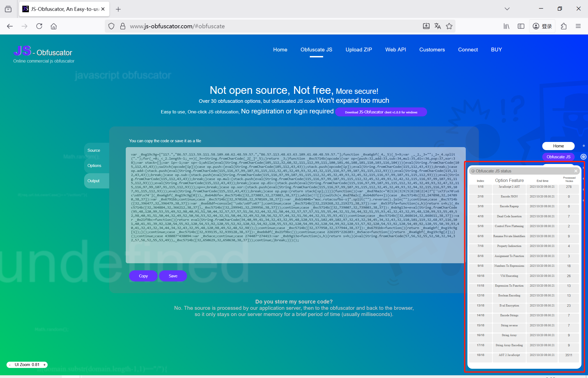Image resolution: width=588 pixels, height=378 pixels.
Task: Click inside the obfuscated code output area
Action: click(x=295, y=204)
